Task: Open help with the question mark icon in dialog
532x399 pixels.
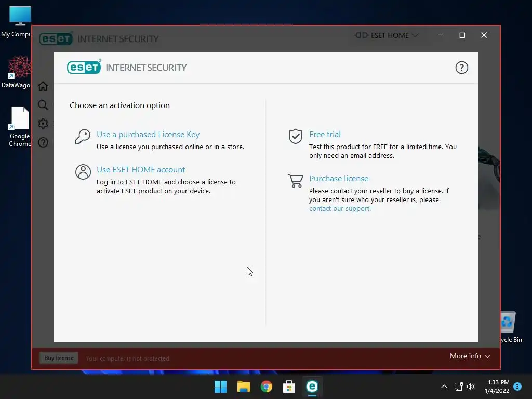Action: [461, 68]
